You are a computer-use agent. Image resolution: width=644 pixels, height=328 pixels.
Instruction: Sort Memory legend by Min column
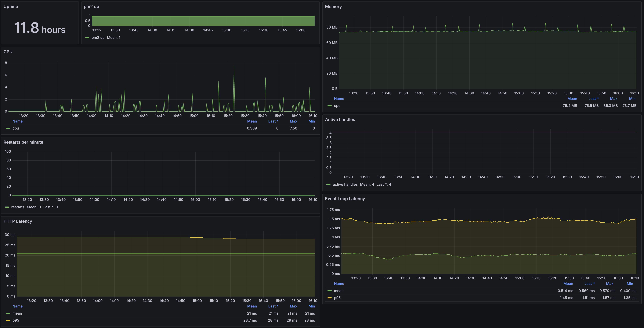632,99
